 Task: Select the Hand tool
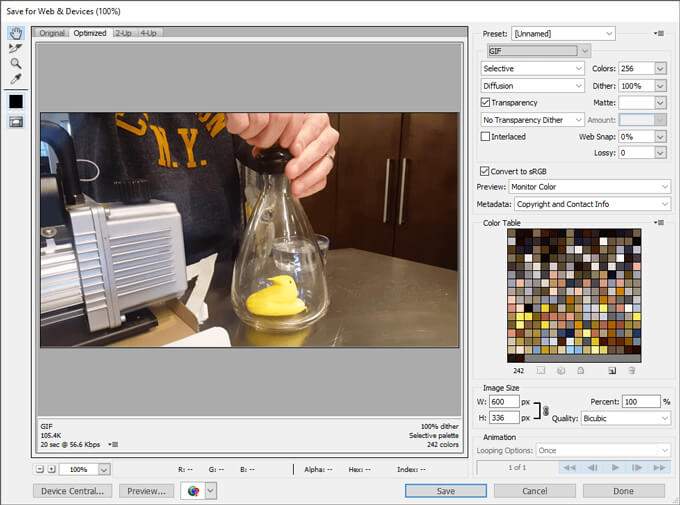(16, 33)
